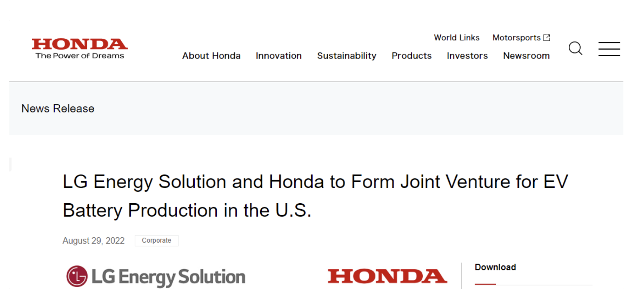This screenshot has height=300, width=644.
Task: Click the Motorsports external link icon
Action: point(547,37)
